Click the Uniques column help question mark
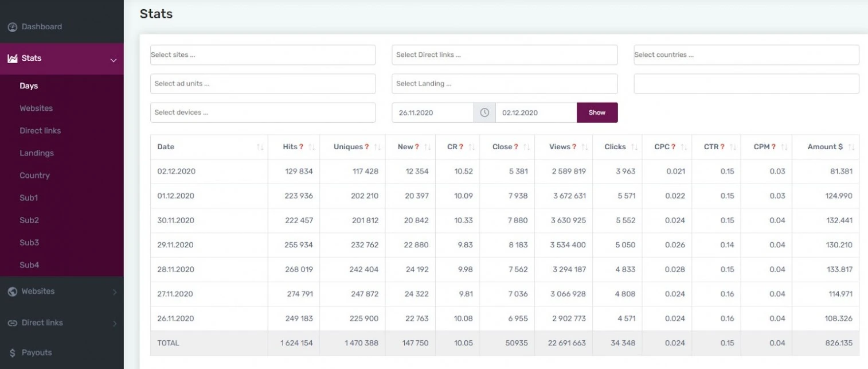The height and width of the screenshot is (369, 868). click(x=367, y=147)
